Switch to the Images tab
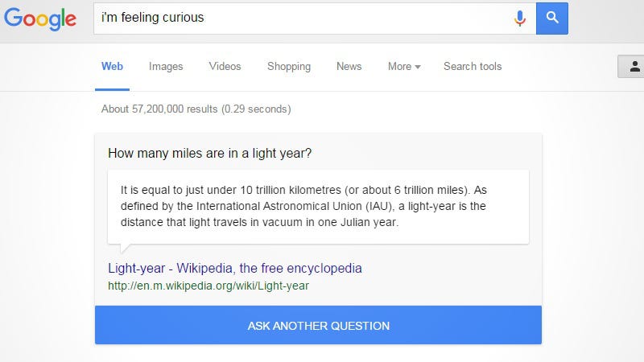Image resolution: width=644 pixels, height=362 pixels. tap(166, 67)
